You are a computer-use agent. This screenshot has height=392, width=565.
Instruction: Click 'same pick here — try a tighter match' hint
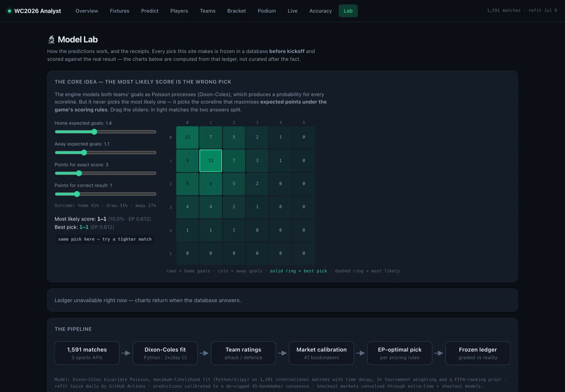[x=105, y=239]
